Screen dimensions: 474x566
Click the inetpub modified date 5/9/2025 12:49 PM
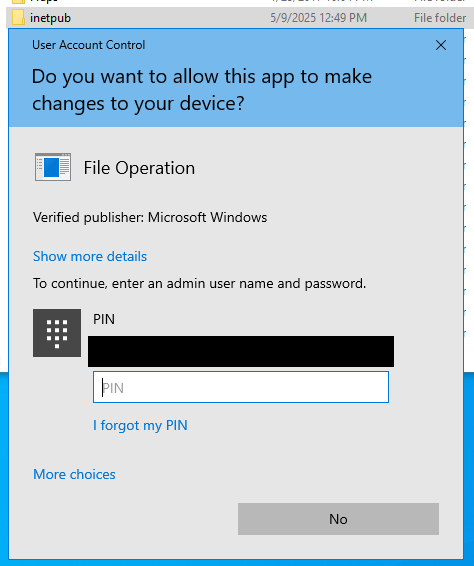click(x=318, y=18)
